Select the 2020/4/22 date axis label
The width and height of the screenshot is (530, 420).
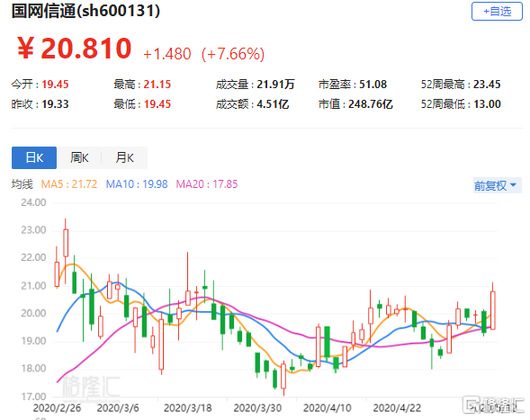coord(397,408)
